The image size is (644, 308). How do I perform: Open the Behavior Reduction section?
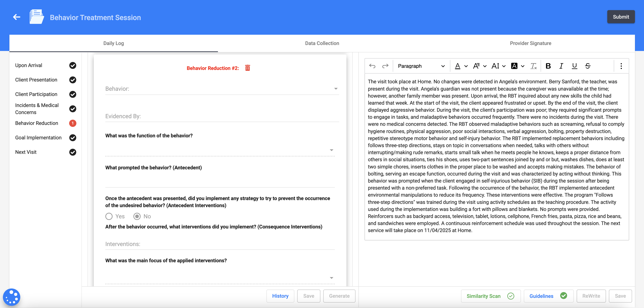click(x=46, y=123)
